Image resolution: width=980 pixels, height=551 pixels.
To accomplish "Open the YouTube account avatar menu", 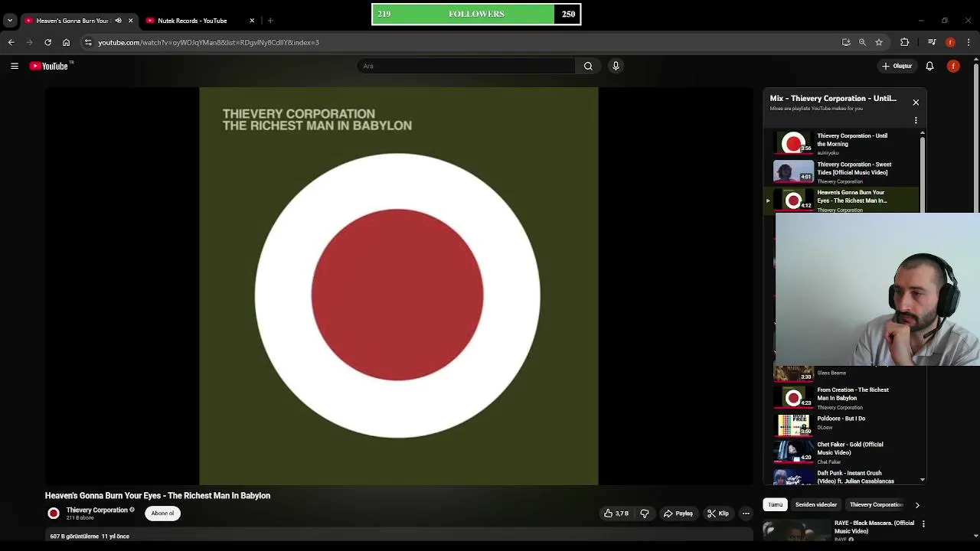I will [x=953, y=66].
